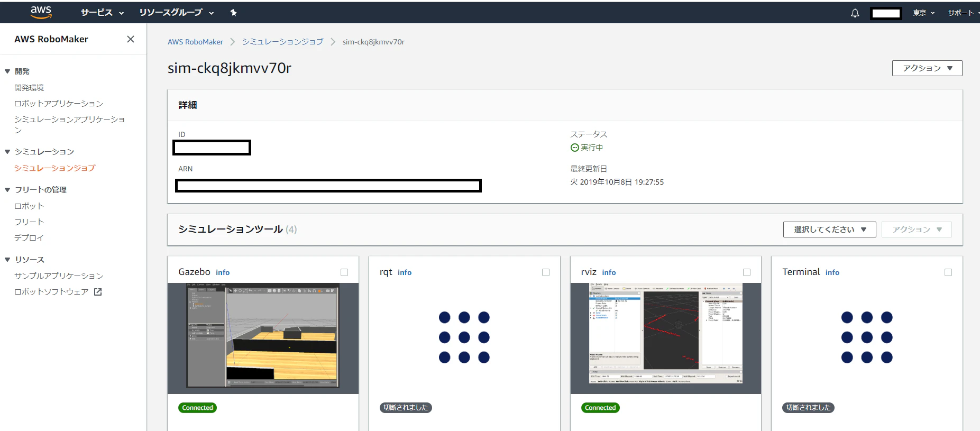Viewport: 980px width, 431px height.
Task: Open the simulation tools アクション dropdown
Action: point(917,230)
